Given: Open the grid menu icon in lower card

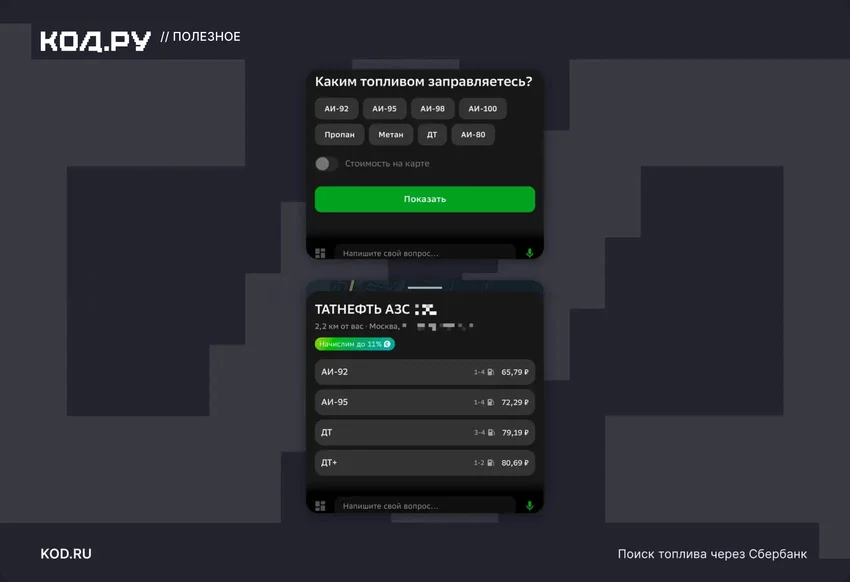Looking at the screenshot, I should pyautogui.click(x=320, y=506).
